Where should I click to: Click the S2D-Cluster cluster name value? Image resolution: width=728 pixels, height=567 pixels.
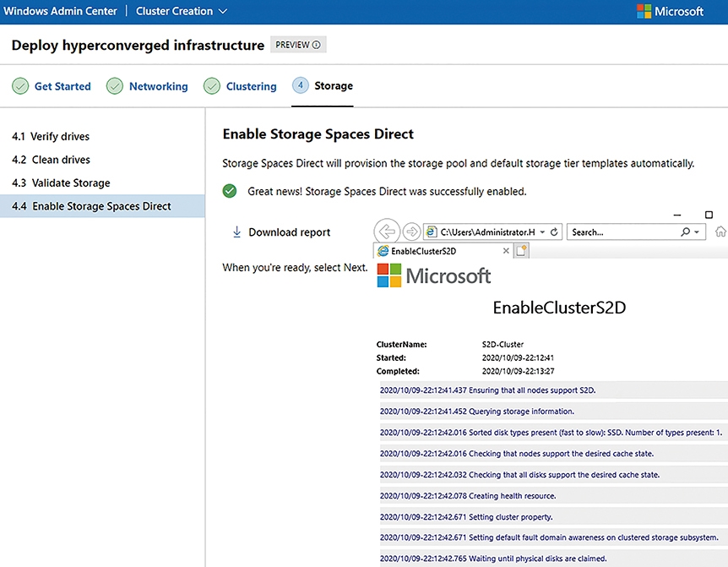pos(503,345)
